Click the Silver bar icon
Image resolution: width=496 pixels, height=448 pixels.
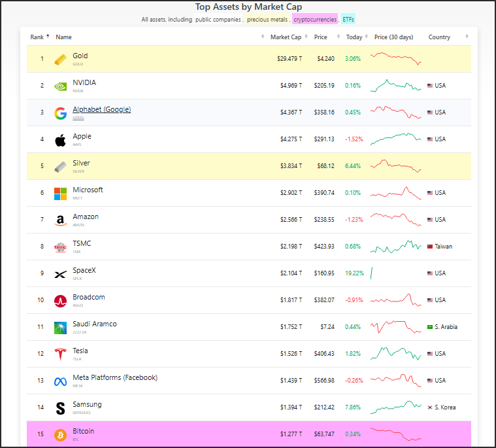tap(60, 167)
